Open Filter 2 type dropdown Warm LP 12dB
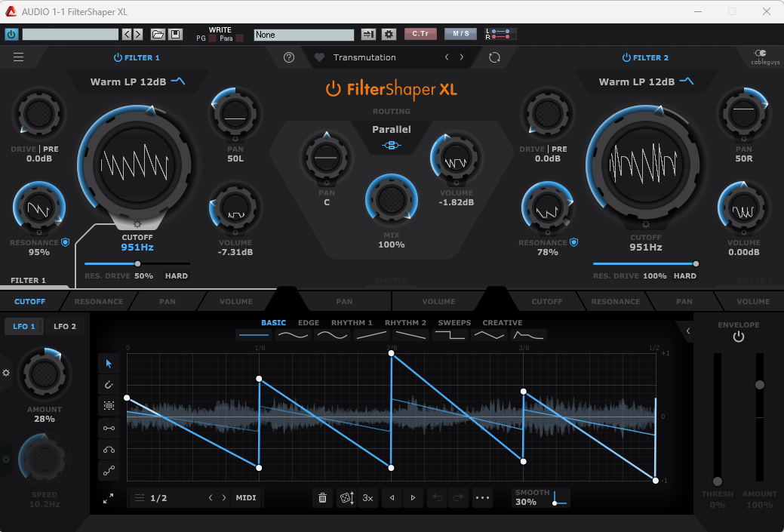The height and width of the screenshot is (532, 784). [646, 82]
